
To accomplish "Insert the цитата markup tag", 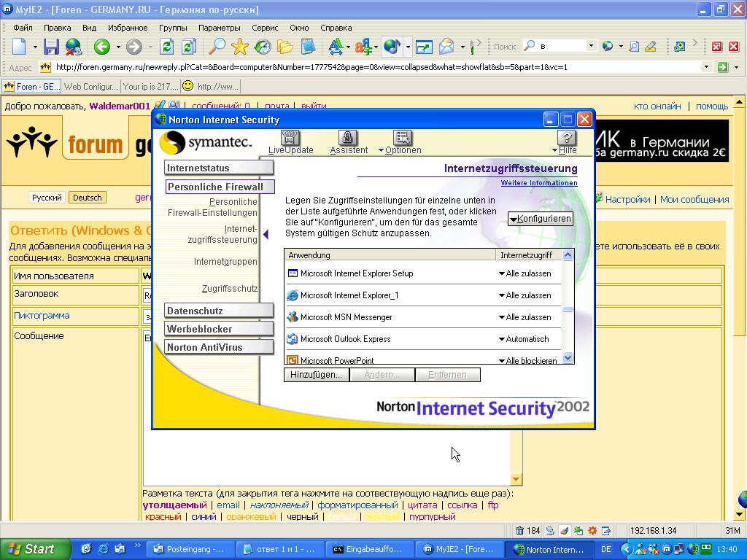I will tap(422, 505).
